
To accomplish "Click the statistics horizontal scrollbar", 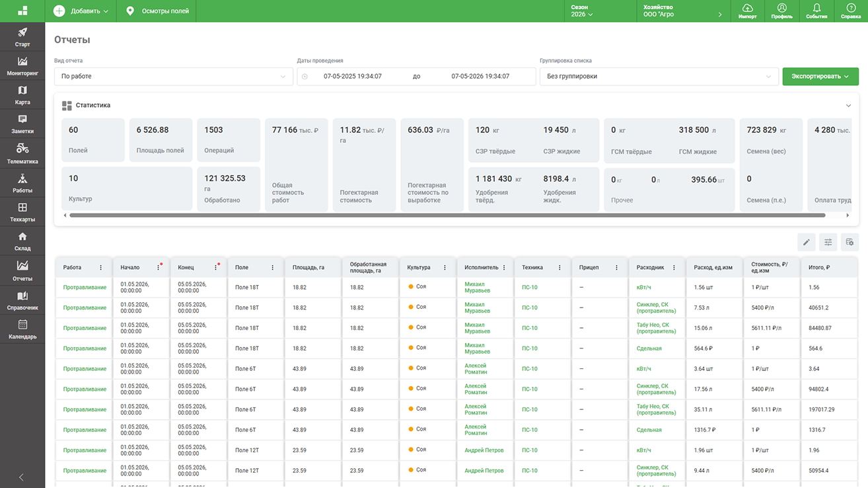I will [x=447, y=216].
